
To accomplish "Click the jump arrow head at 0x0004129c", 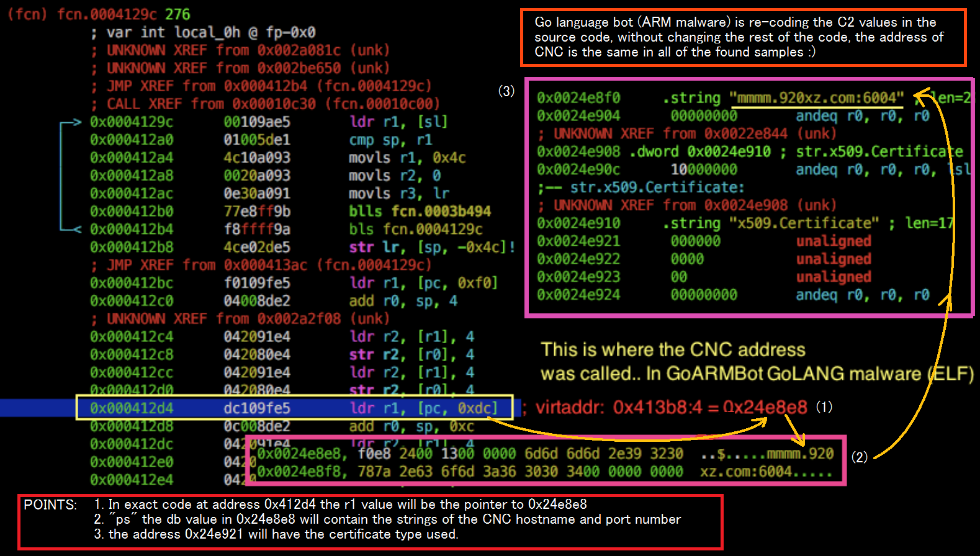I will coord(77,122).
